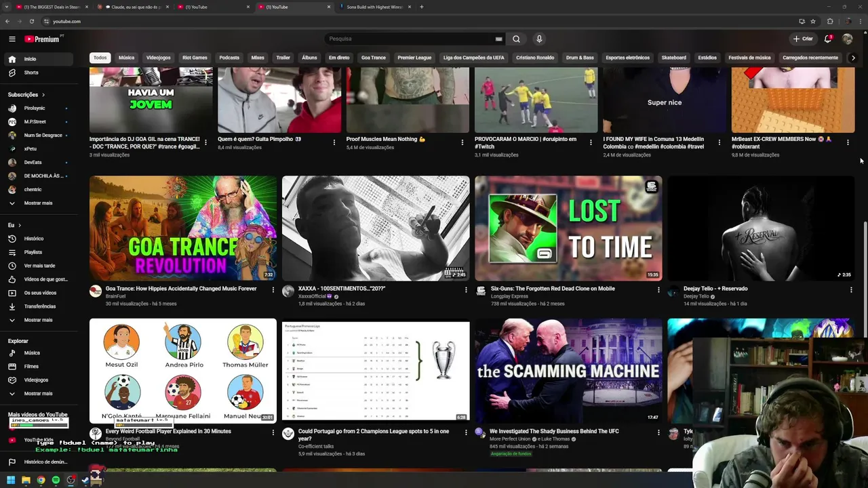Open the Subscrições section header

pos(26,95)
